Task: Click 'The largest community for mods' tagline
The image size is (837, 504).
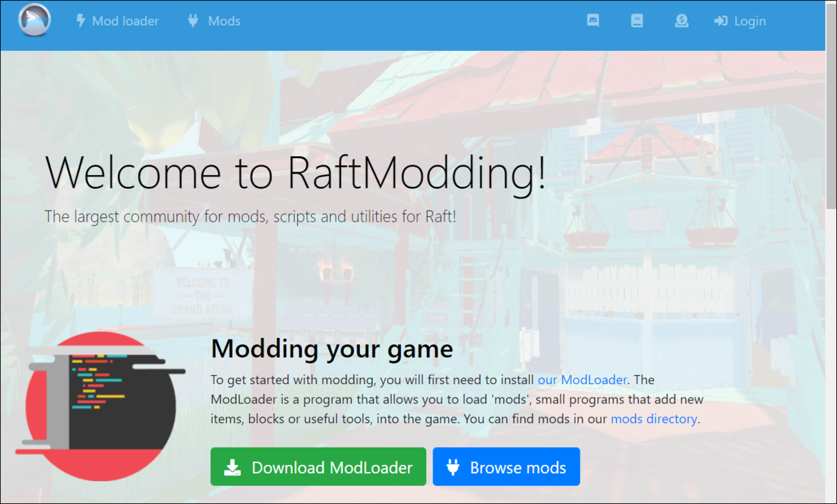Action: pyautogui.click(x=250, y=217)
